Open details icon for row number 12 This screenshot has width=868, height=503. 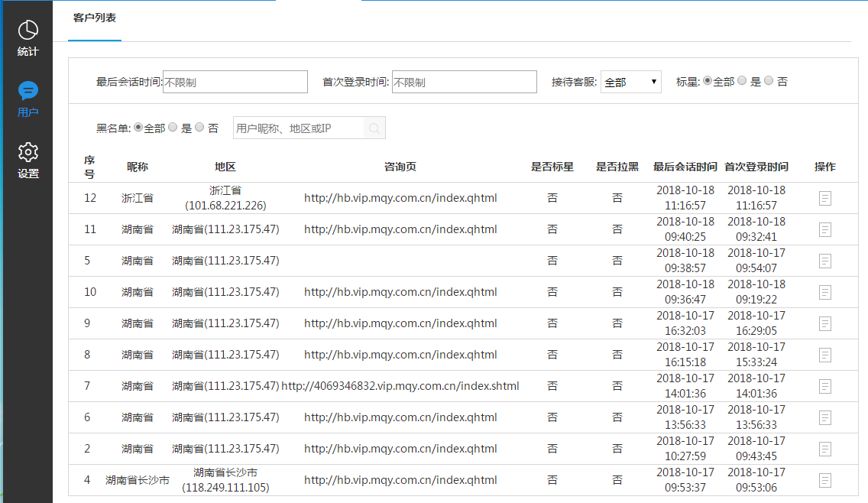(x=825, y=198)
